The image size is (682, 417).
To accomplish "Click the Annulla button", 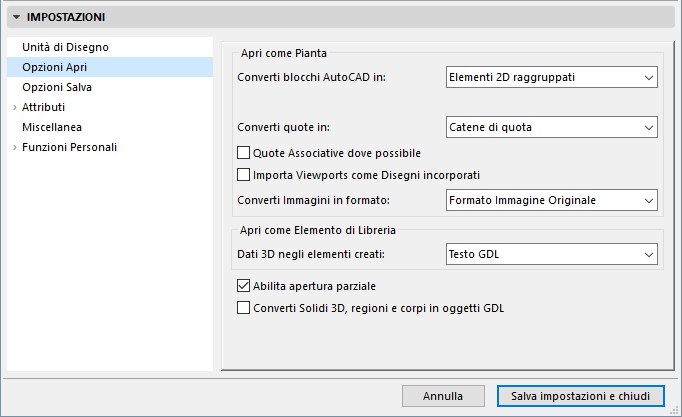I will click(x=443, y=396).
